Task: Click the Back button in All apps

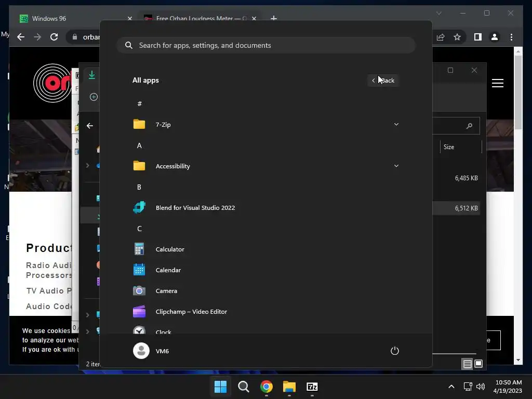Action: point(383,81)
